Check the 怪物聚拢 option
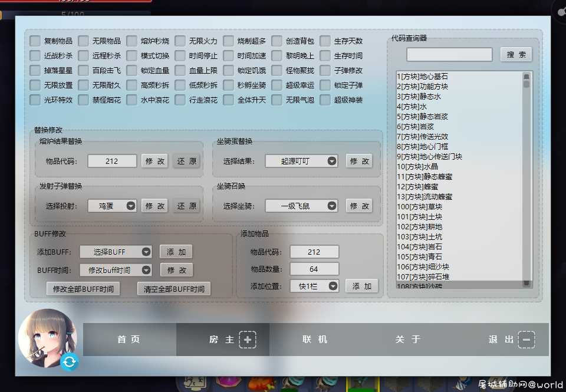 coord(277,70)
